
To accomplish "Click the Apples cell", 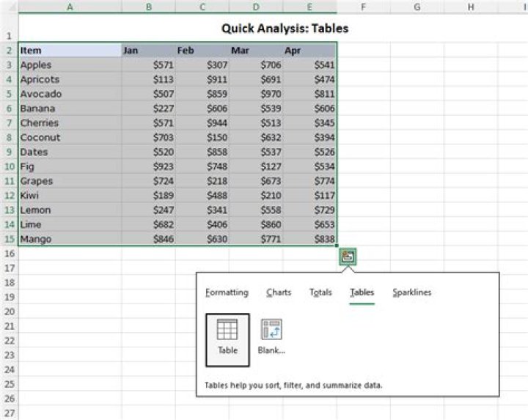I will click(x=70, y=65).
